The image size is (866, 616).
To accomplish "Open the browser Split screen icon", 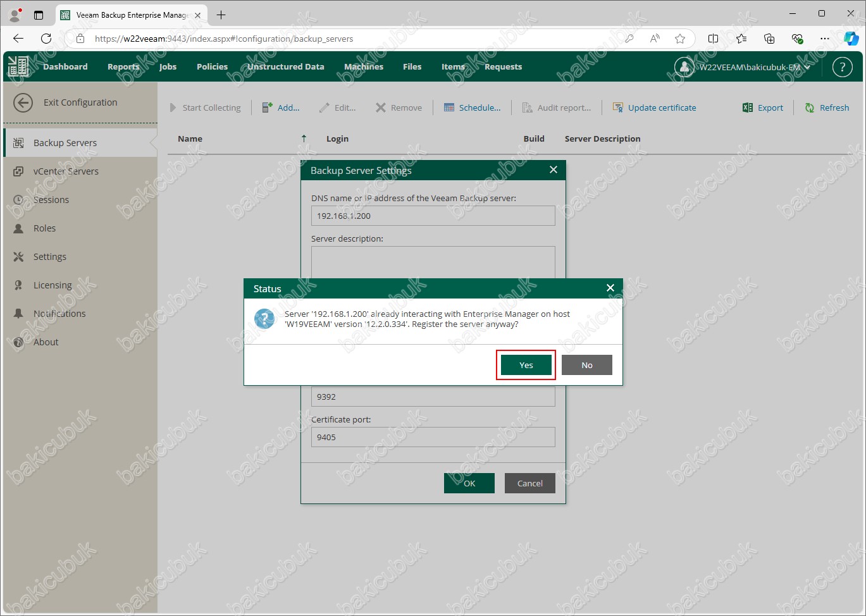I will point(714,39).
